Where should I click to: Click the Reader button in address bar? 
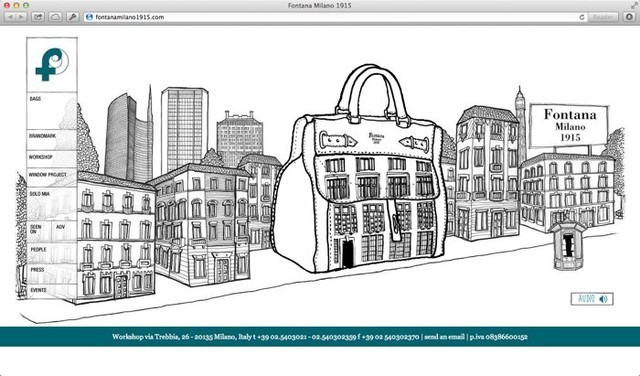click(x=602, y=17)
